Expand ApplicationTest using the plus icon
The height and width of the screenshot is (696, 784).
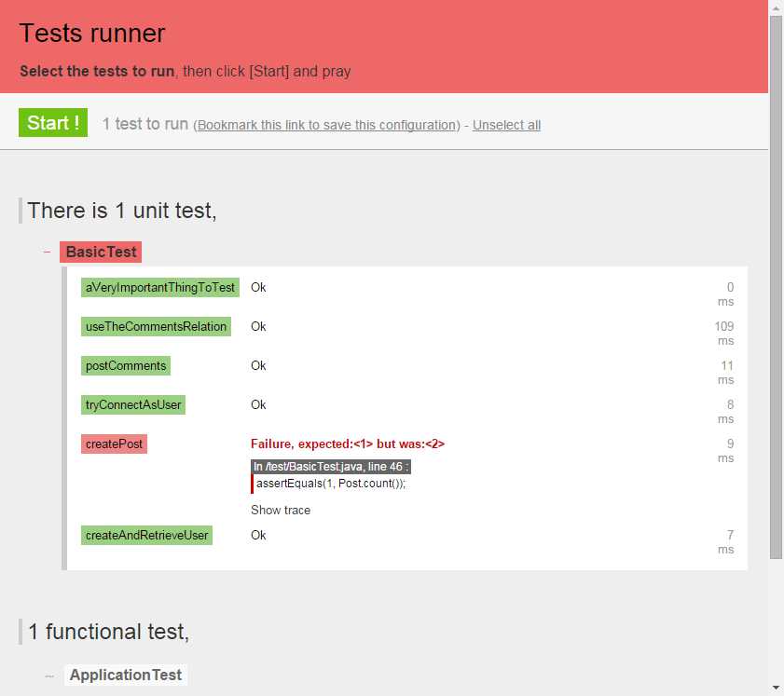coord(48,675)
